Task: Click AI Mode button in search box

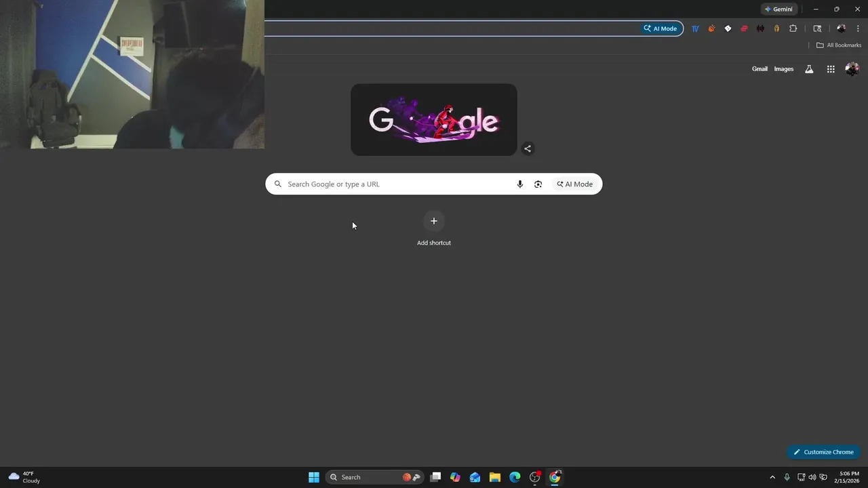Action: point(575,184)
